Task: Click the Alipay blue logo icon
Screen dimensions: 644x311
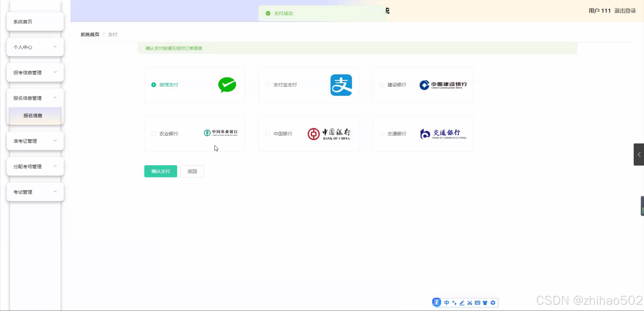Action: click(341, 85)
